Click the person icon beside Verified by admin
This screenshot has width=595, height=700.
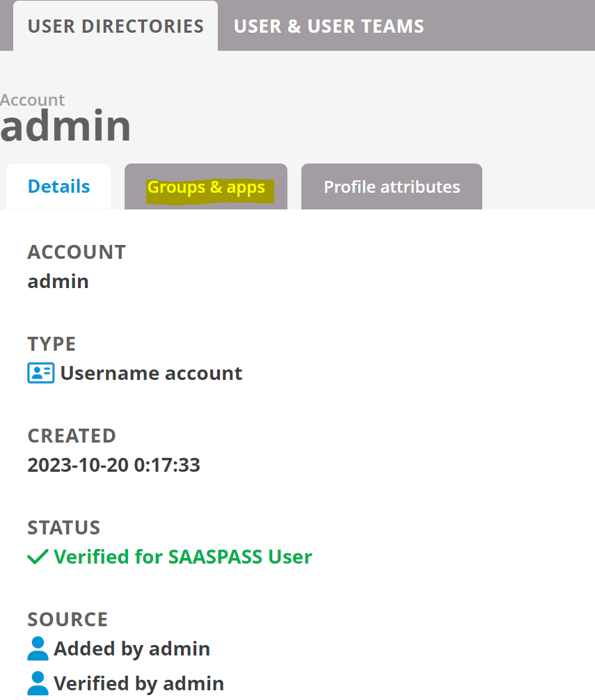pos(38,683)
